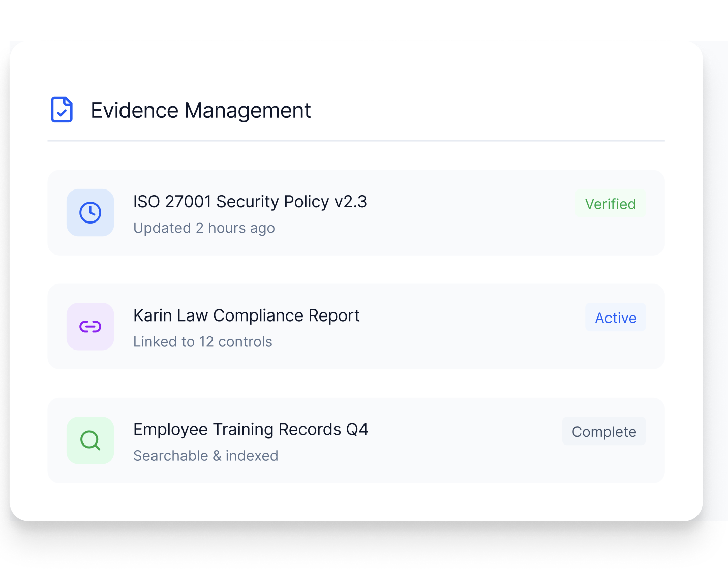This screenshot has height=571, width=728.
Task: Click the blue clock icon
Action: 90,212
